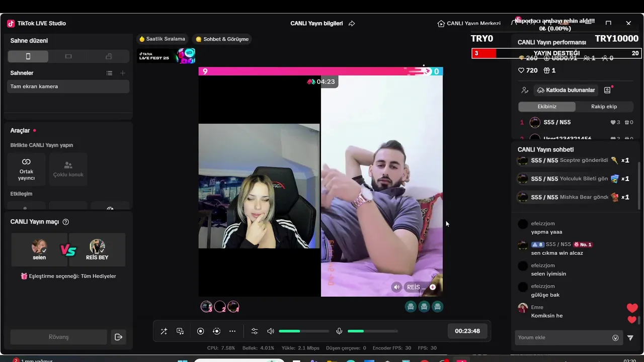Open audio mixer settings sliders icon
644x362 pixels.
[255, 331]
